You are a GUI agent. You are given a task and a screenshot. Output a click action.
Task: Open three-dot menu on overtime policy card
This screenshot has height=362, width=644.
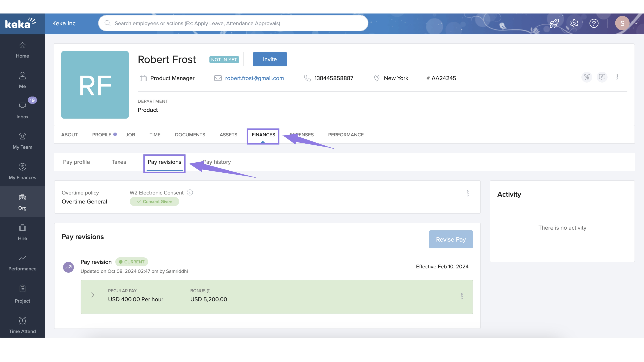coord(468,193)
